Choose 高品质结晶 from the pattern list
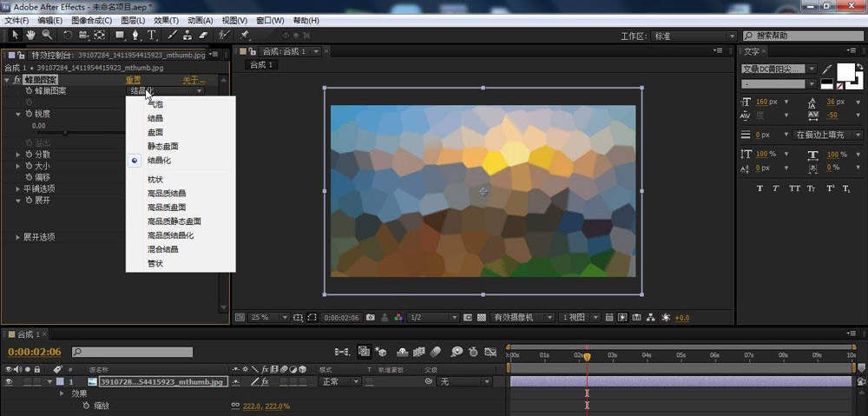Screen dimensions: 868x416 tap(166, 193)
